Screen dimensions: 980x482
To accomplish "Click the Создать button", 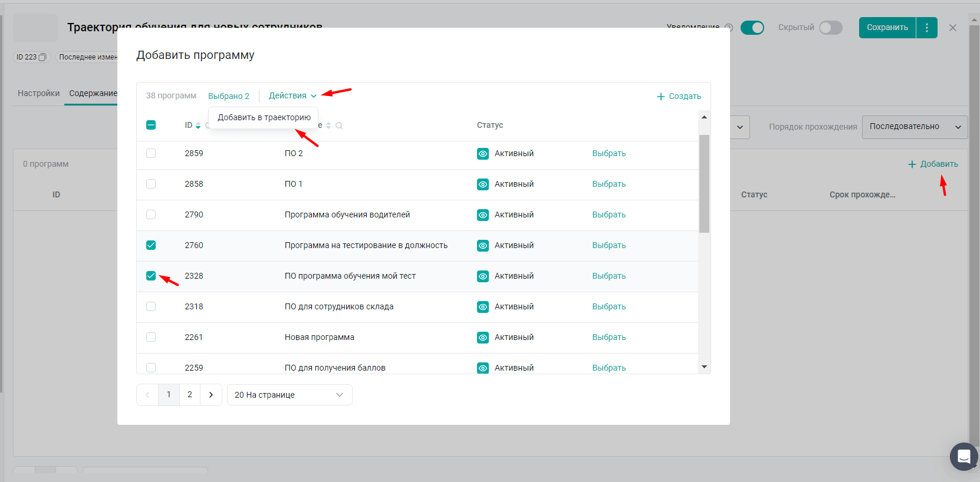I will pyautogui.click(x=679, y=96).
